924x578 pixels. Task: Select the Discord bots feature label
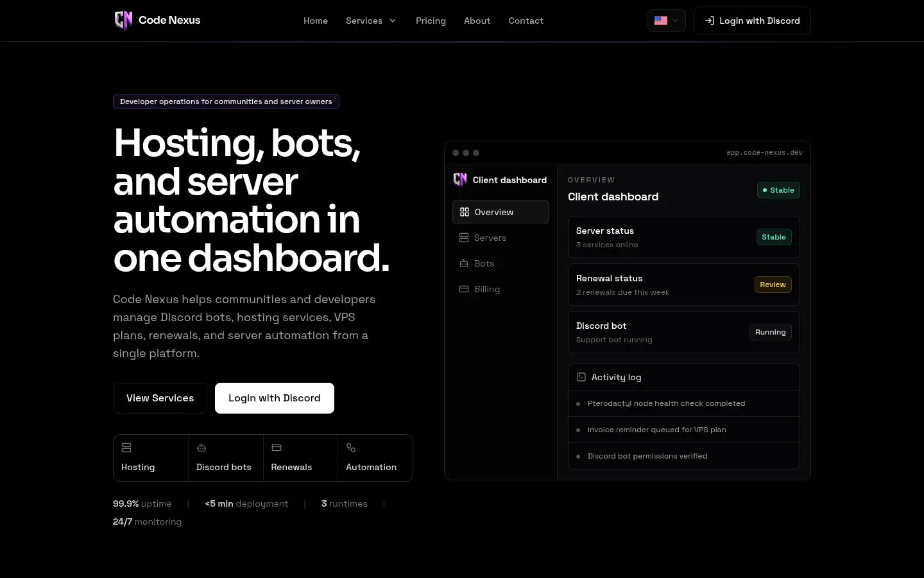tap(224, 467)
